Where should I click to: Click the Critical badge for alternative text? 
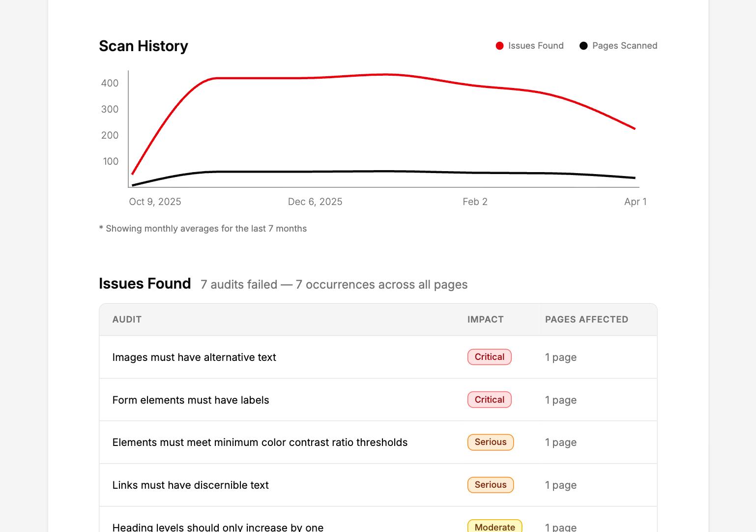[490, 357]
